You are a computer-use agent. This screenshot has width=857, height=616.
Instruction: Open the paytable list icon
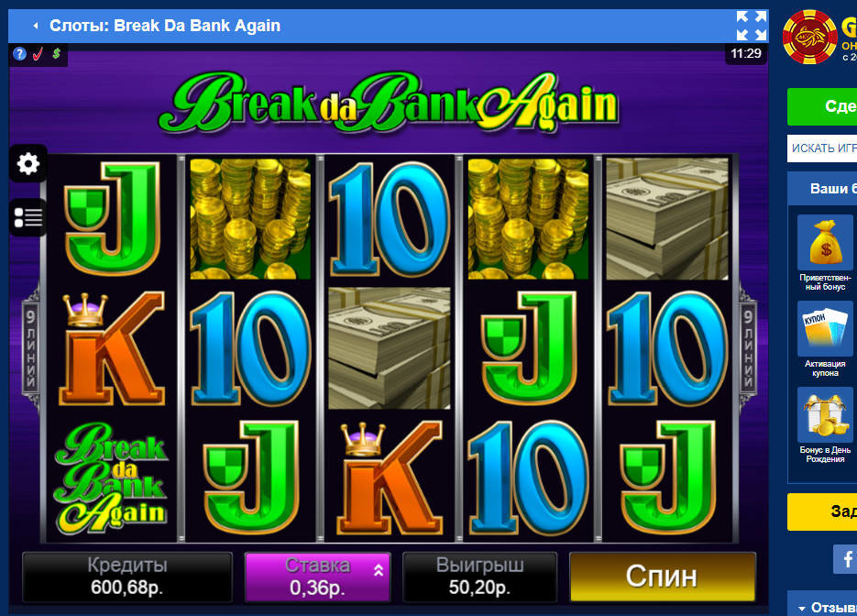pos(27,217)
